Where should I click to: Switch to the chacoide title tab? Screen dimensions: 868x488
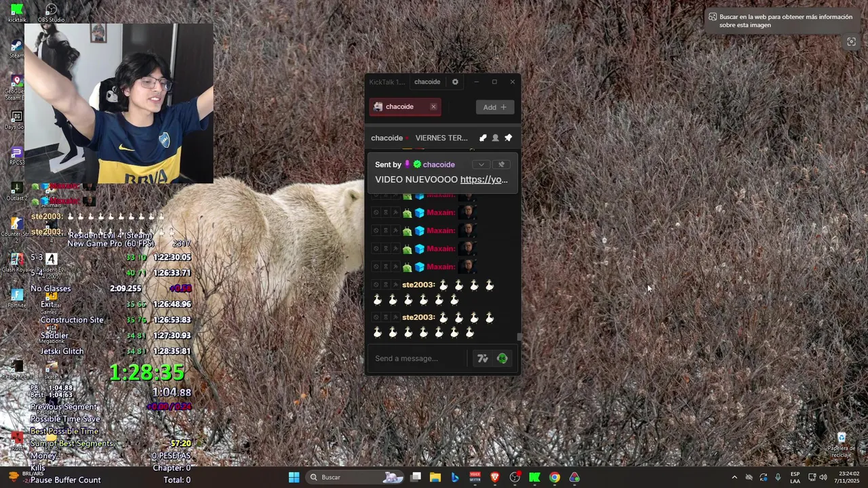tap(427, 82)
